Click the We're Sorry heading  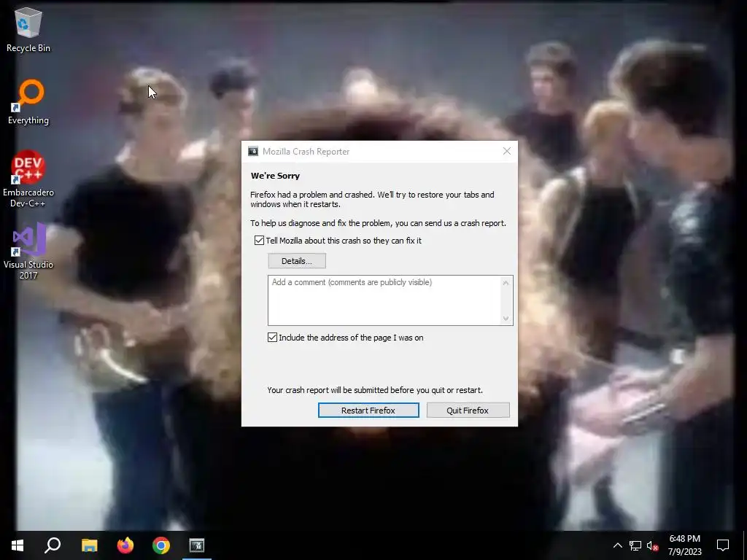275,176
